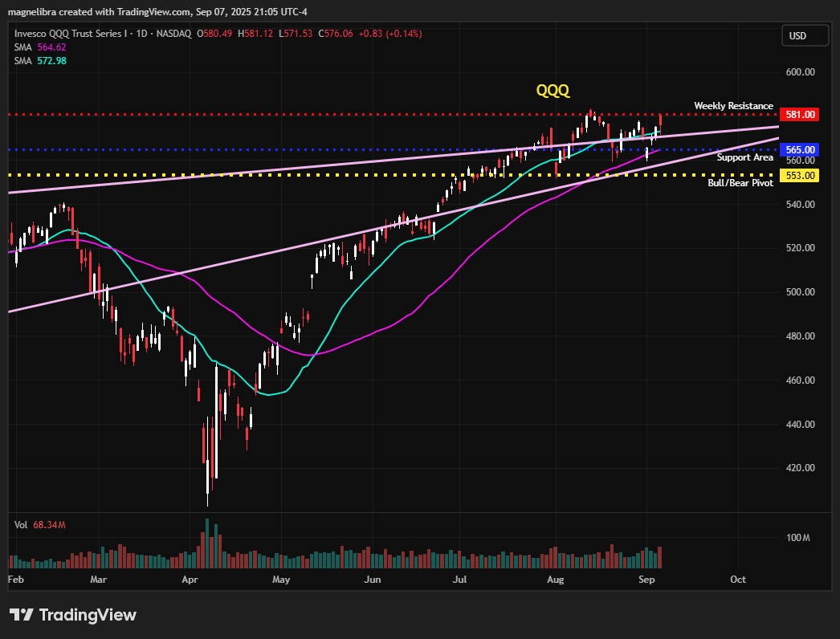This screenshot has width=840, height=639.
Task: Click the 553.00 yellow price label
Action: point(799,176)
